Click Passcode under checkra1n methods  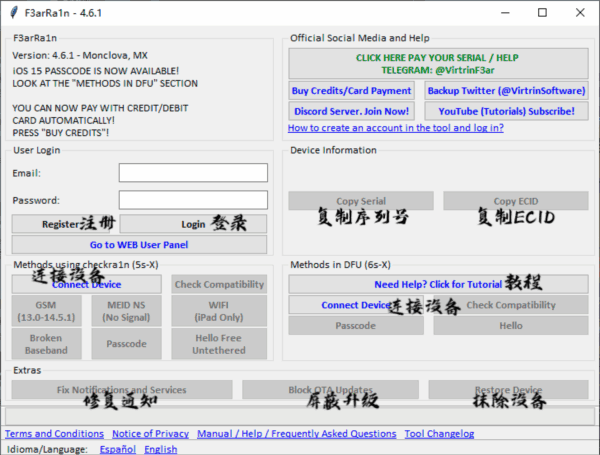(126, 344)
